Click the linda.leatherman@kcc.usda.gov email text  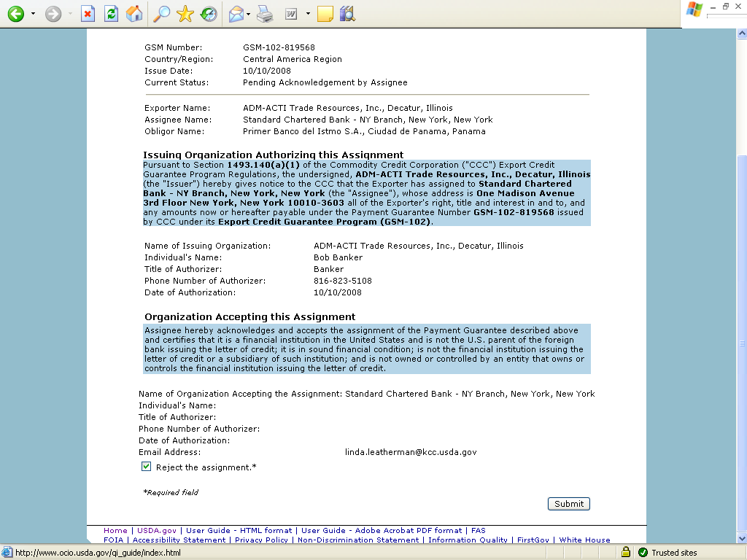[x=411, y=452]
